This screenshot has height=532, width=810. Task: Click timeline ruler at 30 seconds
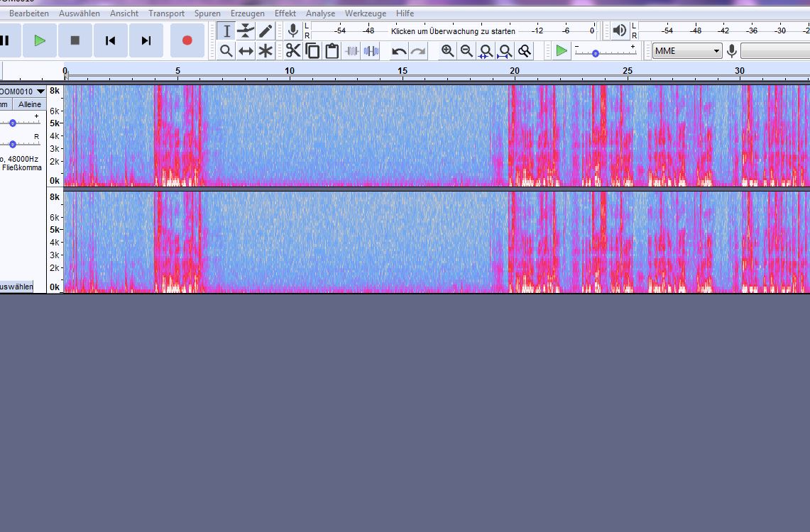pos(740,71)
